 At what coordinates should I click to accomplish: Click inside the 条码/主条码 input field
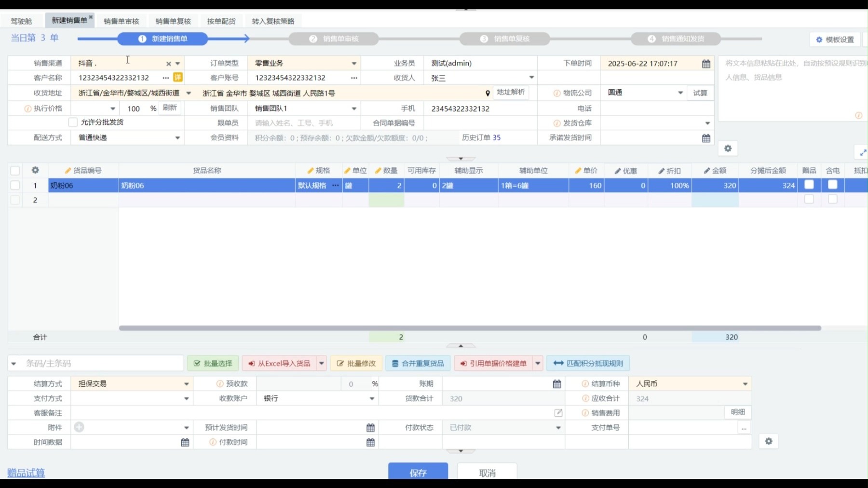96,363
